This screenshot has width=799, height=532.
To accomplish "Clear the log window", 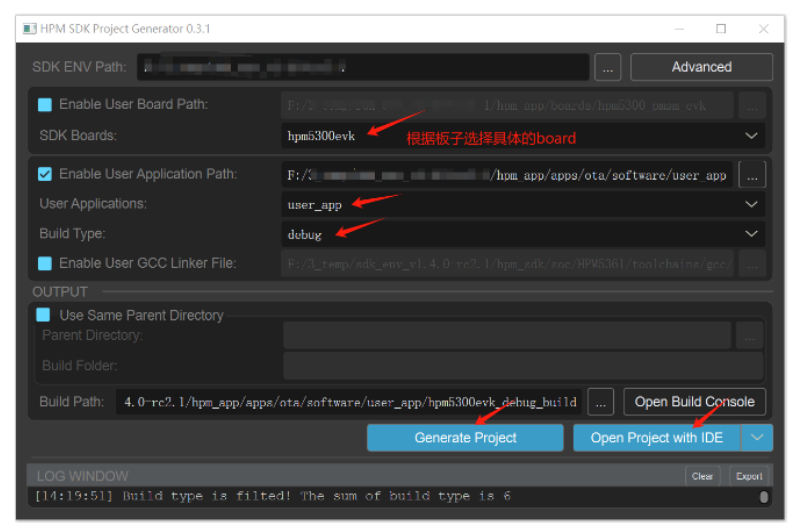I will (x=702, y=476).
